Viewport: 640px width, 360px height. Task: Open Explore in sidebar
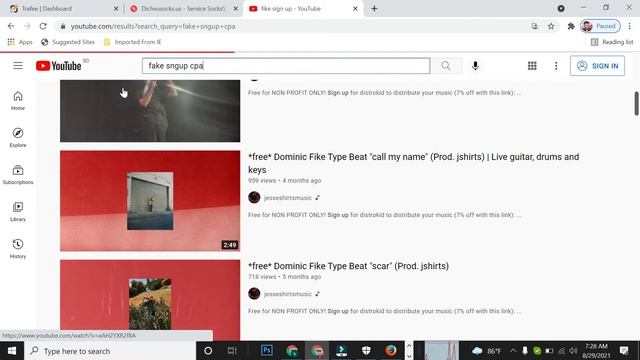click(18, 138)
